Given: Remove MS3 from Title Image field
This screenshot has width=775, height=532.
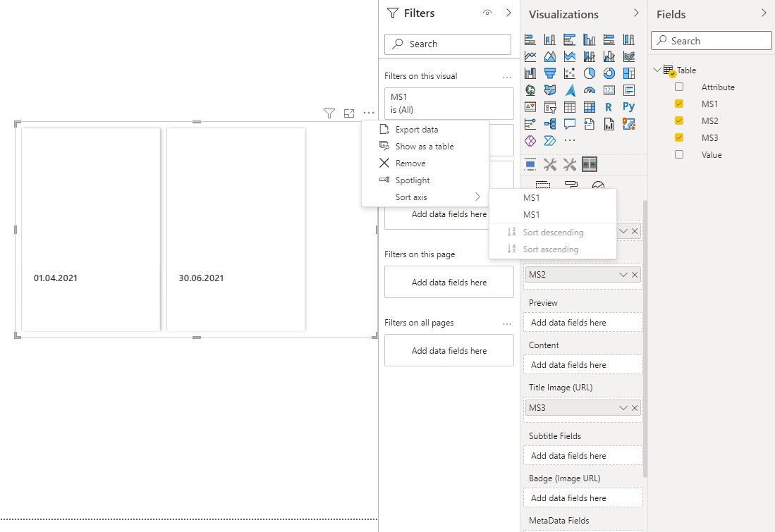Looking at the screenshot, I should point(635,408).
